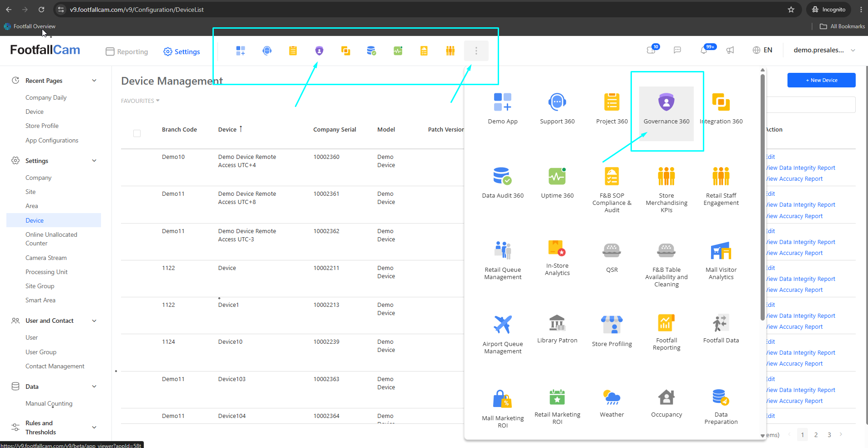Collapse the Settings sidebar section
This screenshot has width=868, height=448.
tap(94, 161)
